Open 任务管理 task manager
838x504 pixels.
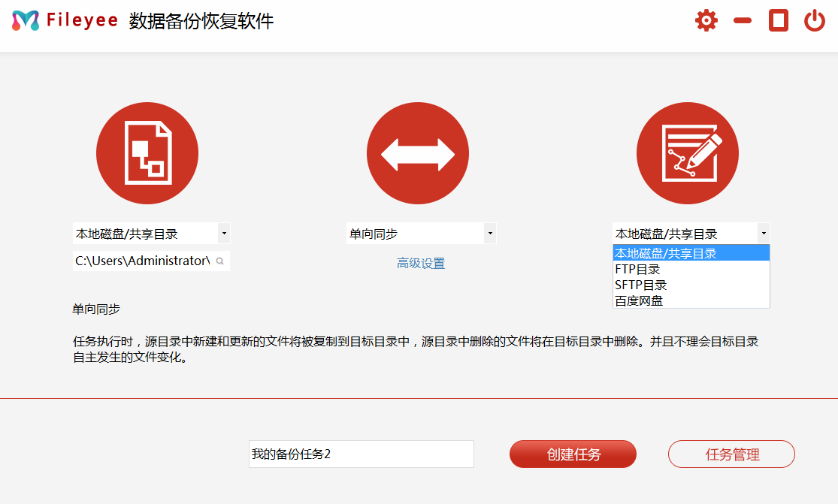click(731, 454)
